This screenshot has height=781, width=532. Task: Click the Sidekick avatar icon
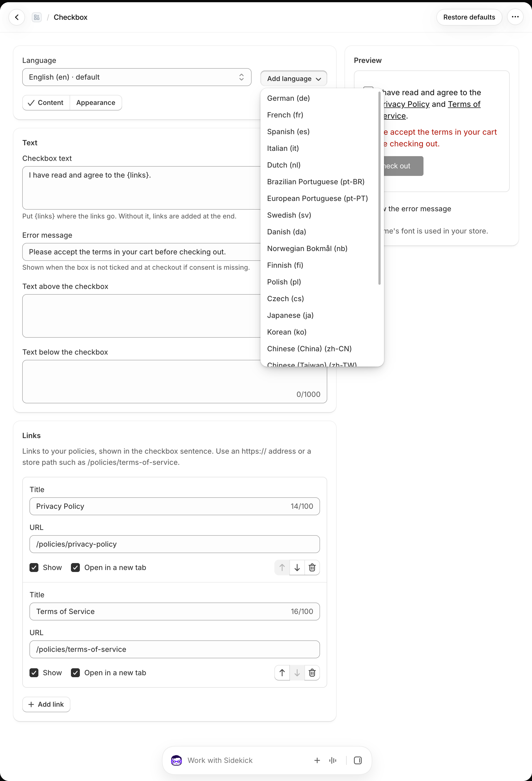point(176,760)
